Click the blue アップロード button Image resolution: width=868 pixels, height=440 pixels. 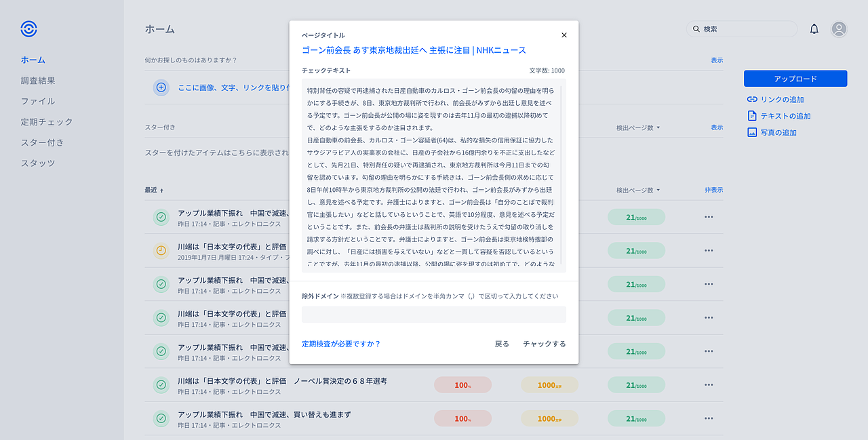795,79
